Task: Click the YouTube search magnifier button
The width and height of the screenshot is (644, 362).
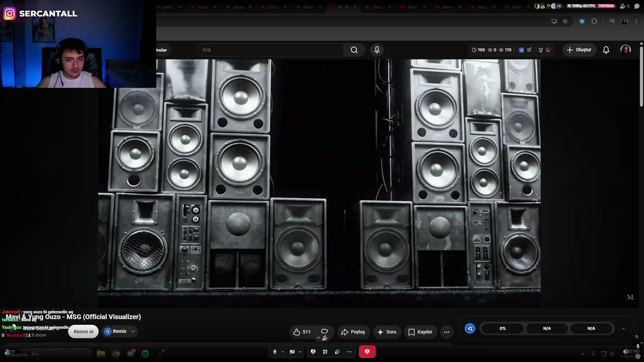Action: 354,50
